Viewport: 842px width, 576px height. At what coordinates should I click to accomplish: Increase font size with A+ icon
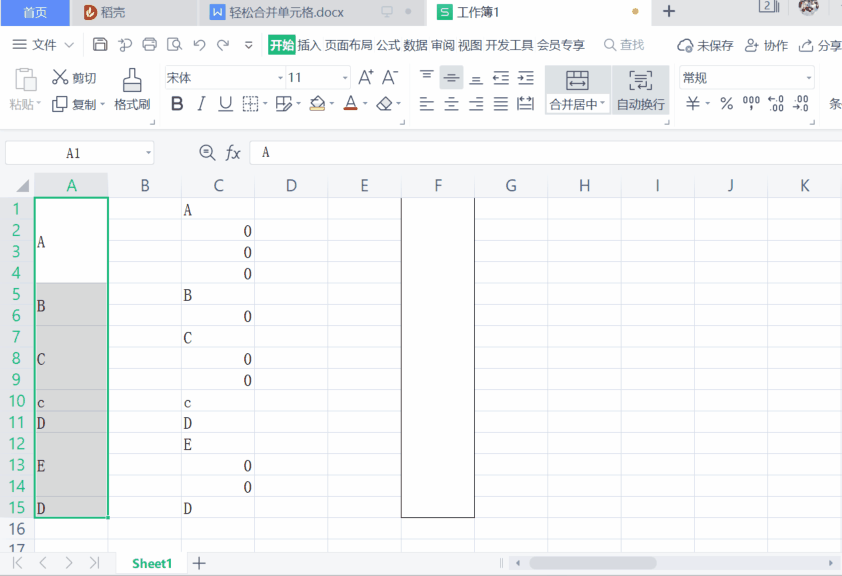tap(365, 78)
